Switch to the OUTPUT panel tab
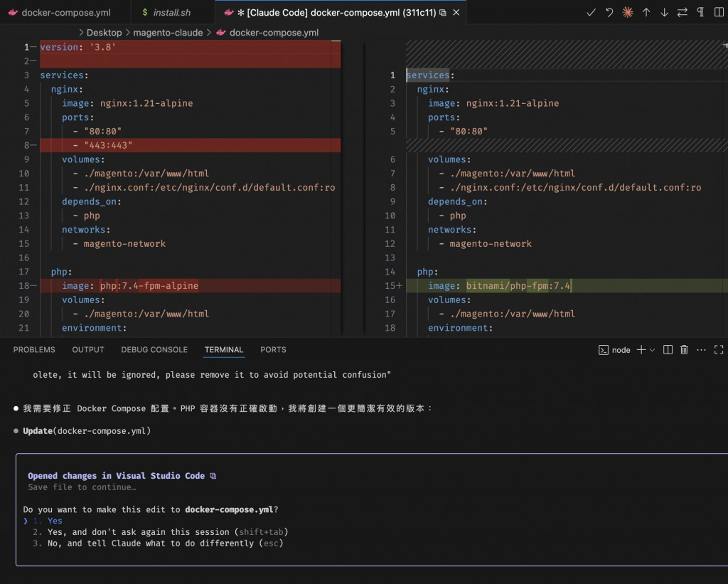The width and height of the screenshot is (728, 584). [x=87, y=350]
